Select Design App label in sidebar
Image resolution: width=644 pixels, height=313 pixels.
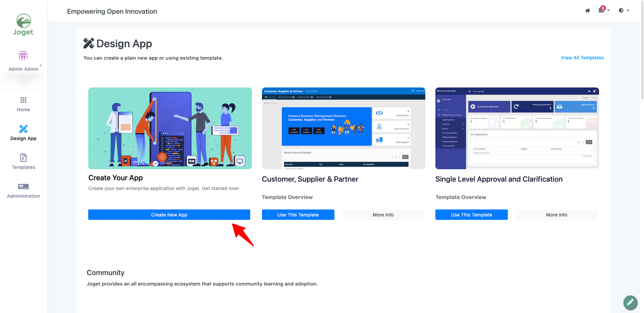pos(23,138)
